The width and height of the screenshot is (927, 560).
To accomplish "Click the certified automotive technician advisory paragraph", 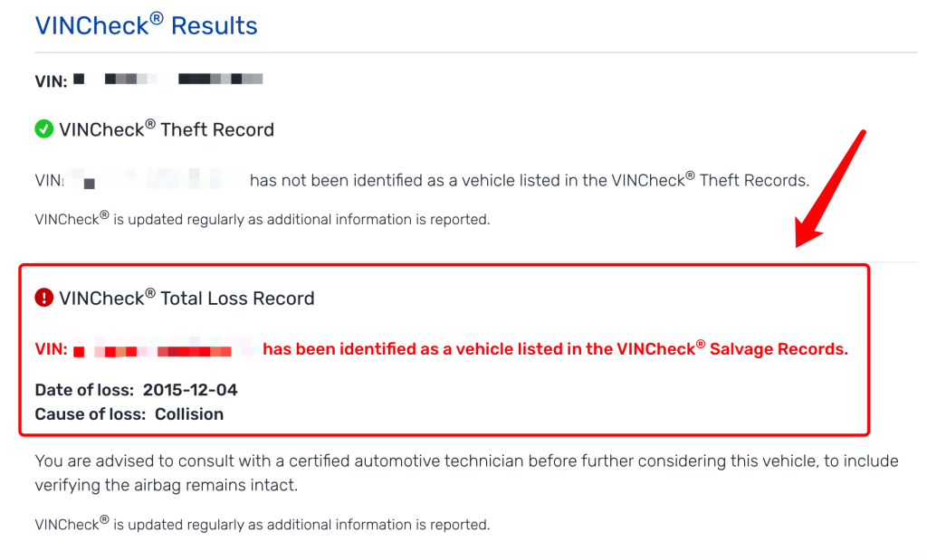I will coord(466,472).
